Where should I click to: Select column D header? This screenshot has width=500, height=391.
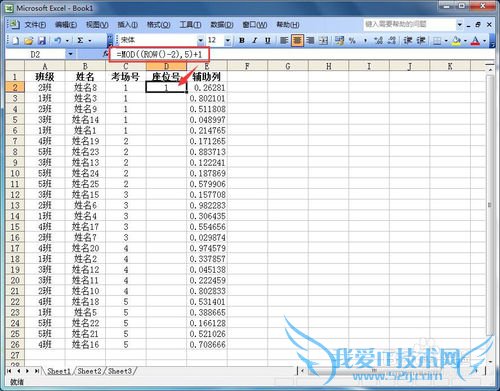point(166,66)
